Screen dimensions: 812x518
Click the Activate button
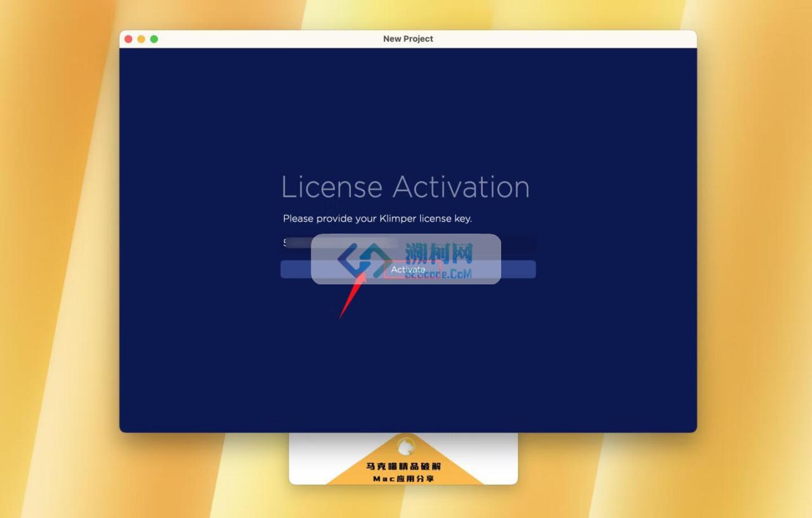coord(408,269)
